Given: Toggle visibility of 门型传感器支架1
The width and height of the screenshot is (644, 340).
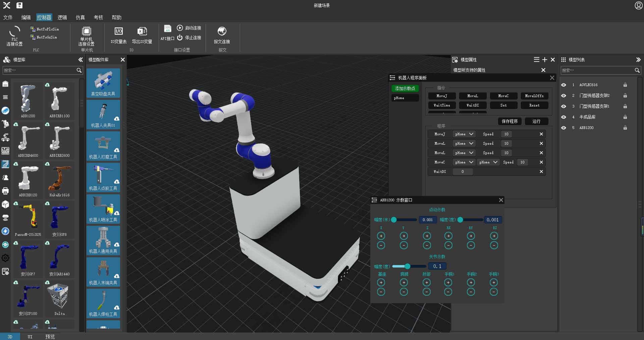Looking at the screenshot, I should pos(564,107).
